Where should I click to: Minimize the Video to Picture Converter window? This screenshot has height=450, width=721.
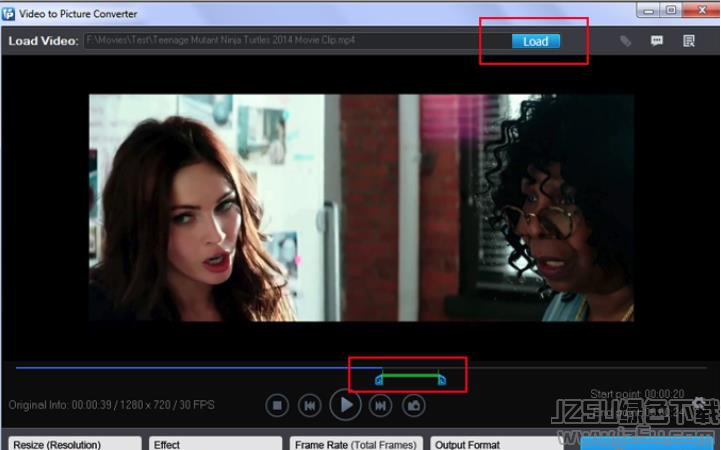click(648, 11)
